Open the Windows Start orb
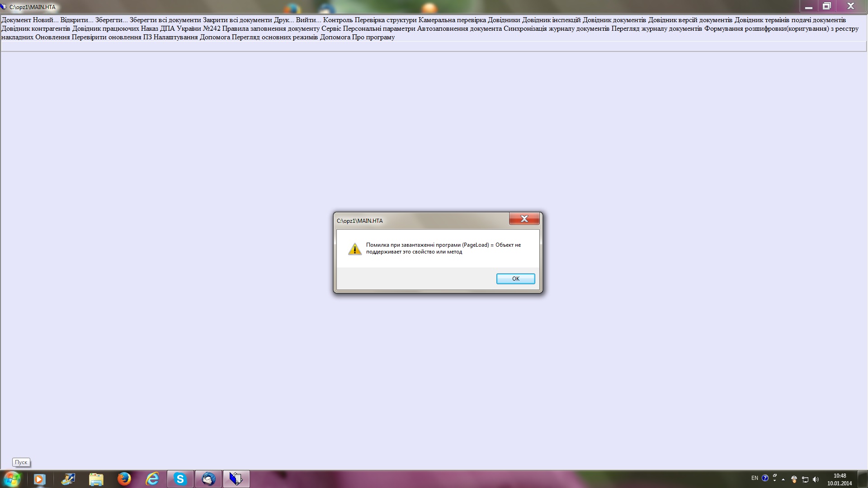 pyautogui.click(x=12, y=479)
